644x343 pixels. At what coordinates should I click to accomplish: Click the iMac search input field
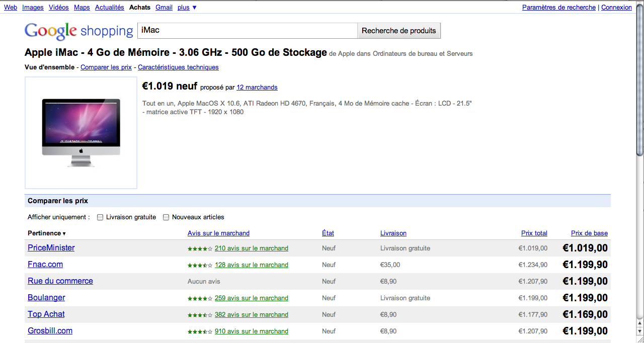[247, 31]
